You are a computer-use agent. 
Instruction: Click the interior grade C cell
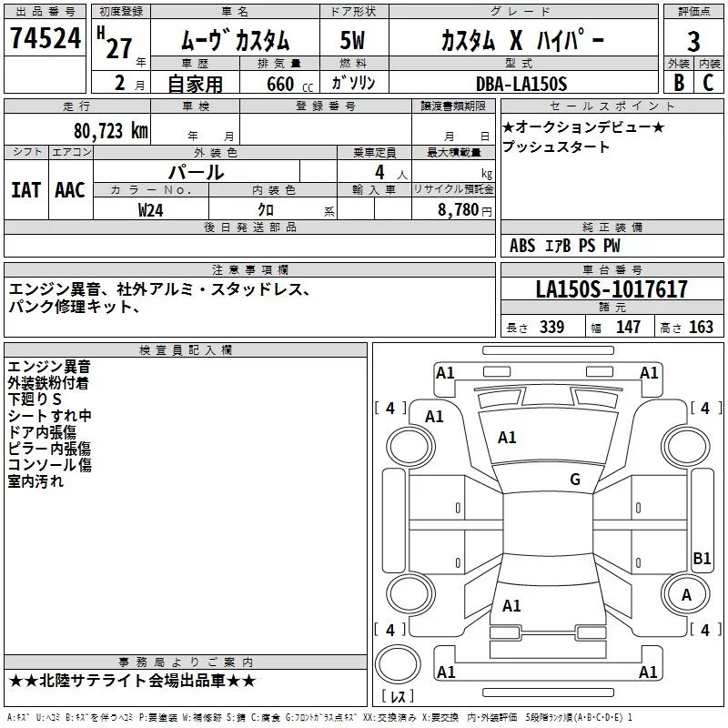point(708,83)
